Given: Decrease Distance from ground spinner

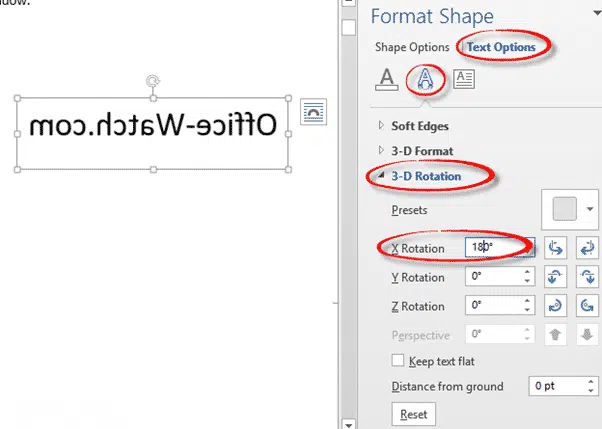Looking at the screenshot, I should coord(591,391).
